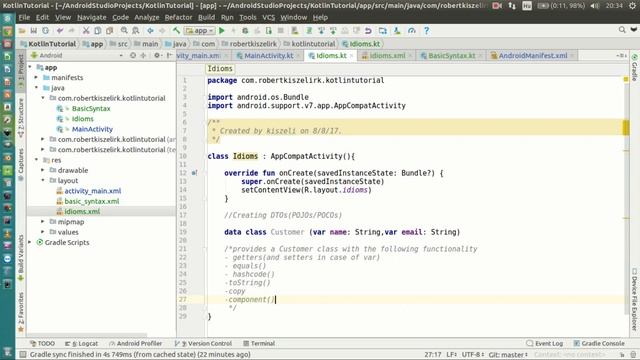Screen dimensions: 640x360
Task: Click the Stop toolbar icon
Action: click(x=280, y=31)
